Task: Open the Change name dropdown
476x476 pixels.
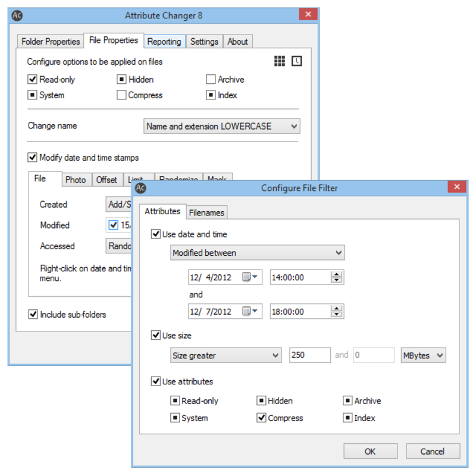Action: tap(222, 126)
